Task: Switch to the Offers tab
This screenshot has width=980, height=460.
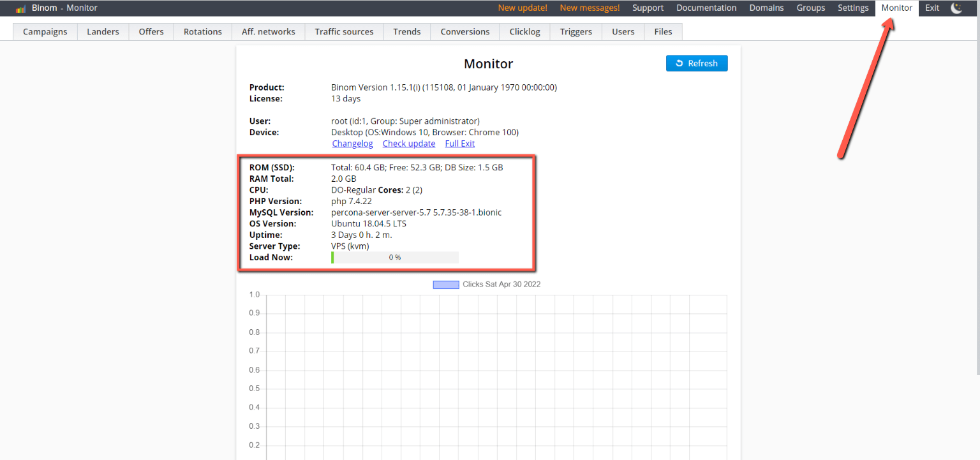Action: (x=151, y=31)
